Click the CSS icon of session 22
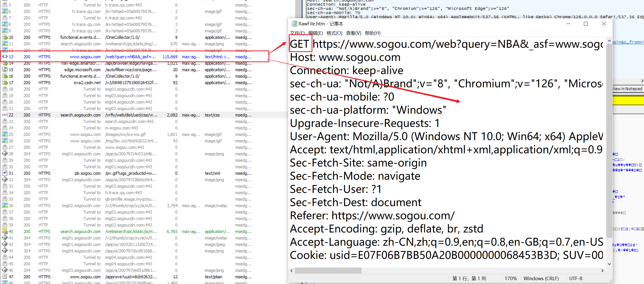This screenshot has height=284, width=644. pyautogui.click(x=5, y=115)
